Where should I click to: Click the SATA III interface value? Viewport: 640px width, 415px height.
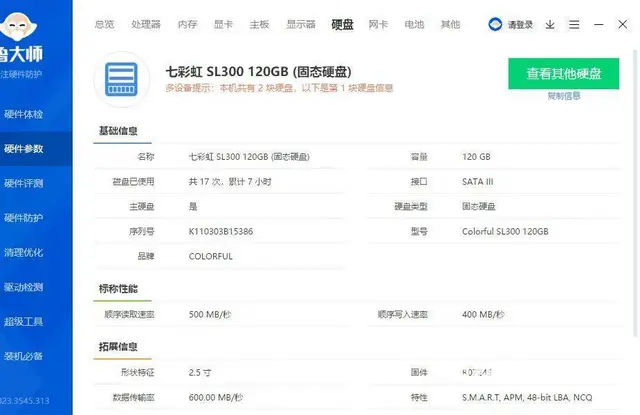click(478, 182)
